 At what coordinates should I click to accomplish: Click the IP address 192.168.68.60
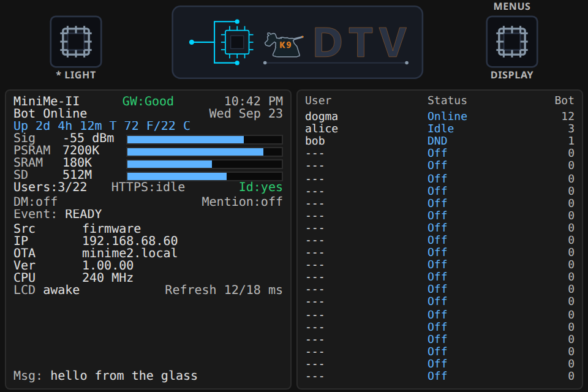coord(130,241)
